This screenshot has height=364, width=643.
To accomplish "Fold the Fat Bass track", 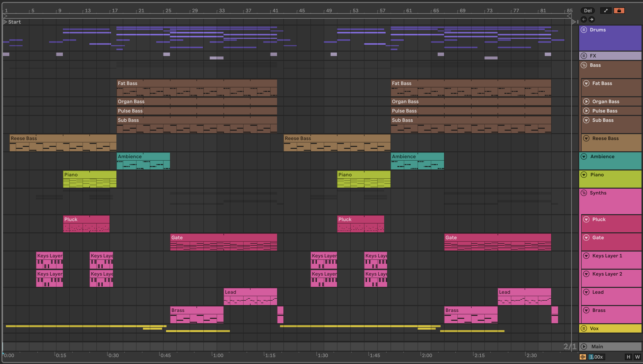I will [586, 83].
